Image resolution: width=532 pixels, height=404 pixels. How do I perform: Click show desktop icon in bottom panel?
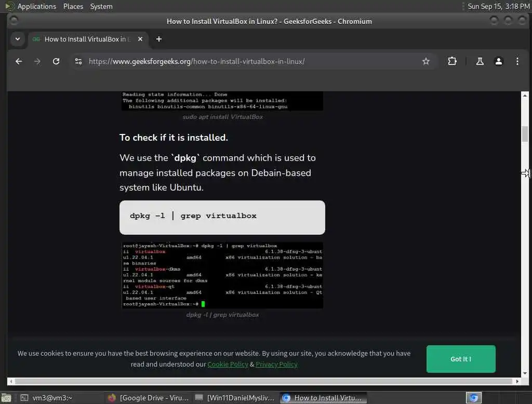(6, 398)
